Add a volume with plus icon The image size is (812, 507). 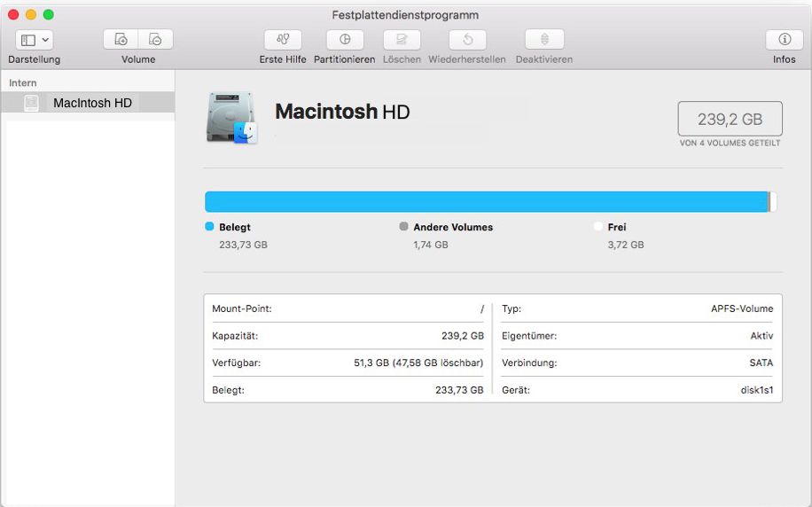pos(122,40)
